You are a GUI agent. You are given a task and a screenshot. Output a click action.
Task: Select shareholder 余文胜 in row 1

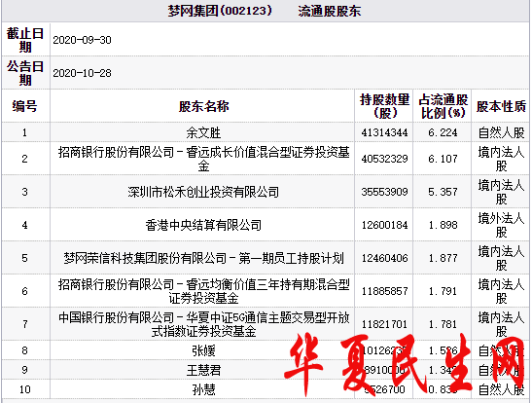tap(203, 132)
